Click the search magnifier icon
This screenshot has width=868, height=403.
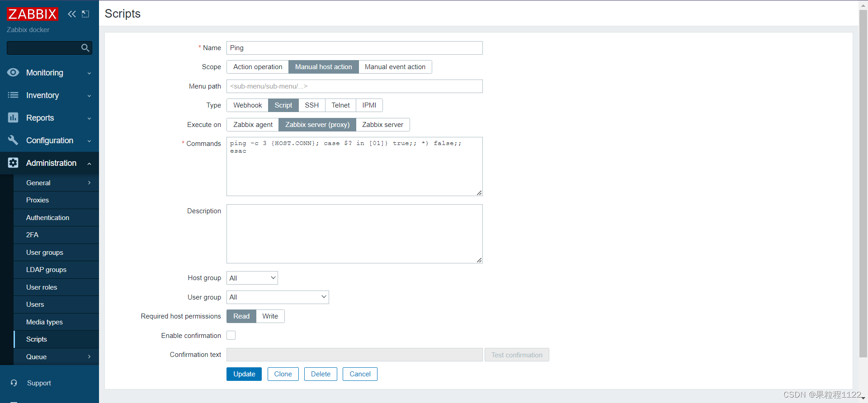pyautogui.click(x=85, y=48)
